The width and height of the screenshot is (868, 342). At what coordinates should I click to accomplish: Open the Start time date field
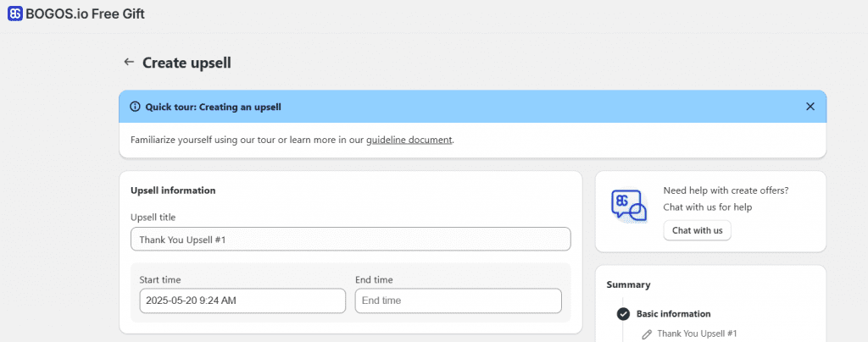click(x=242, y=301)
